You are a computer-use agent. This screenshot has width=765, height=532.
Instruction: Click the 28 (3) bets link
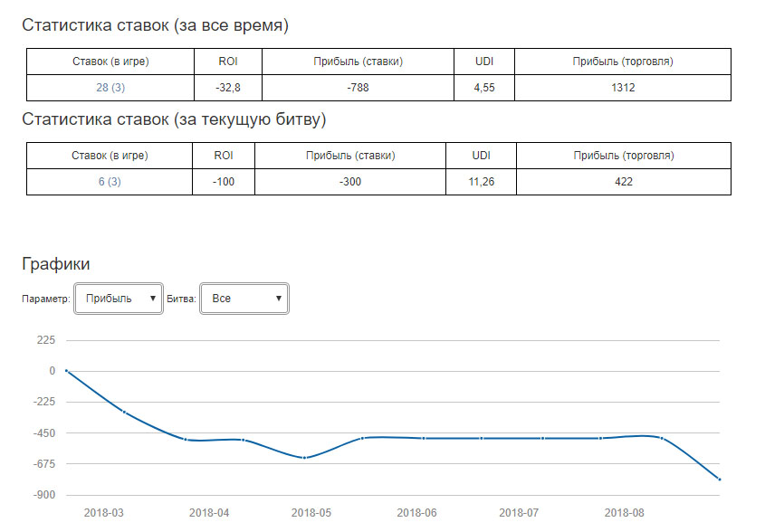(110, 88)
